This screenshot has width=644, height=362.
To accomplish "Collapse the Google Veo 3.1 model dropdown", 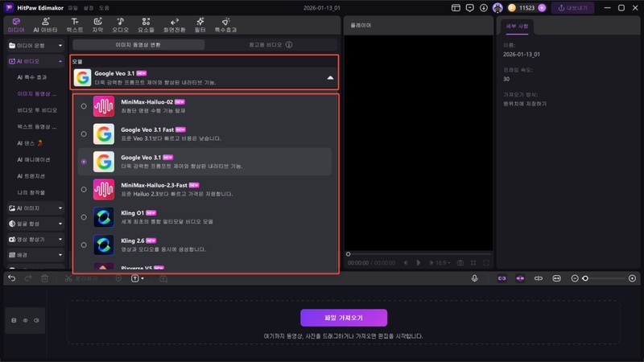I will tap(330, 77).
